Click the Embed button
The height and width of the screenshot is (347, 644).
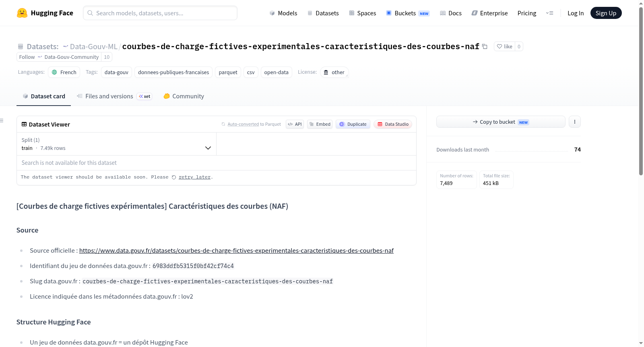pyautogui.click(x=320, y=124)
